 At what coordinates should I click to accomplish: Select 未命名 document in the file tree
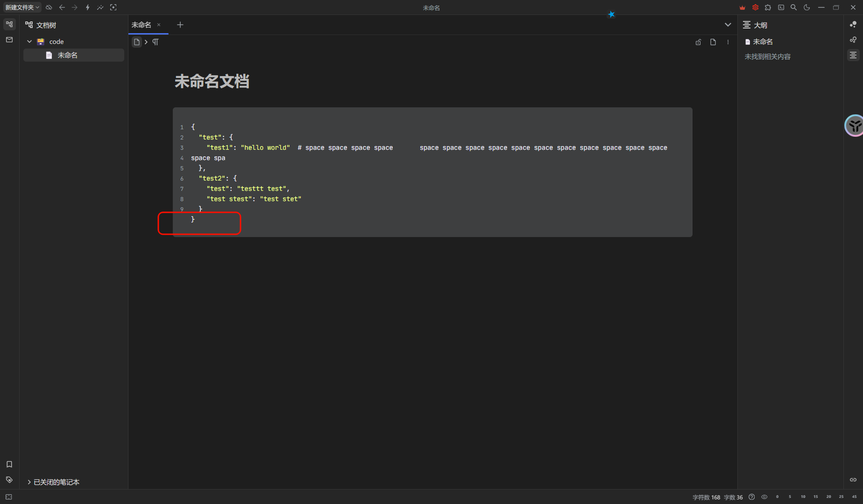click(x=68, y=55)
